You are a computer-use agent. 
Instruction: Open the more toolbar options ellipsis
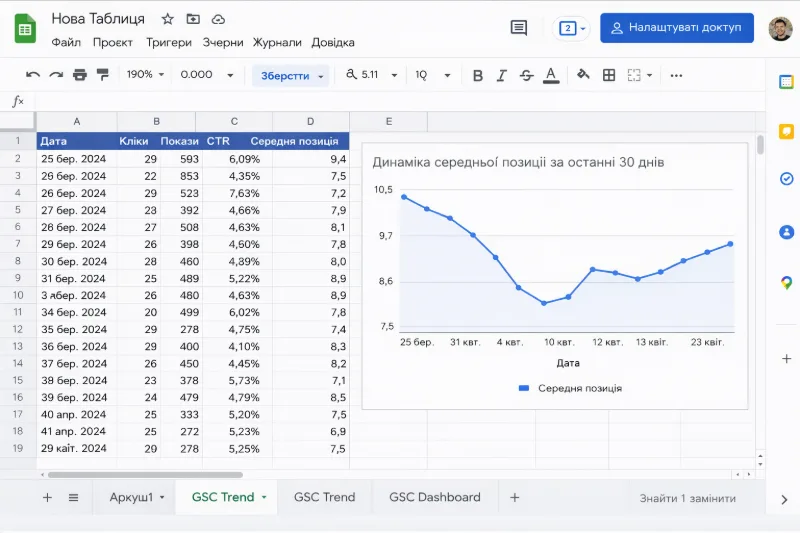677,75
